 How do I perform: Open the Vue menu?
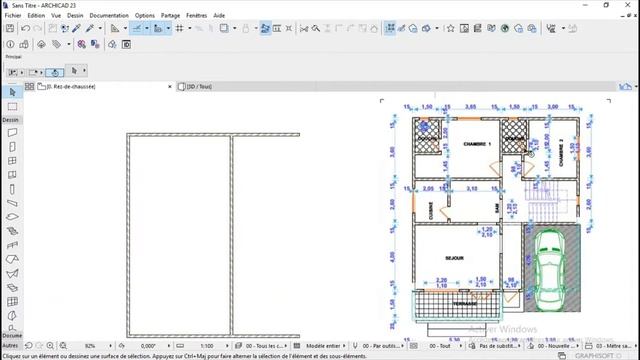point(56,16)
